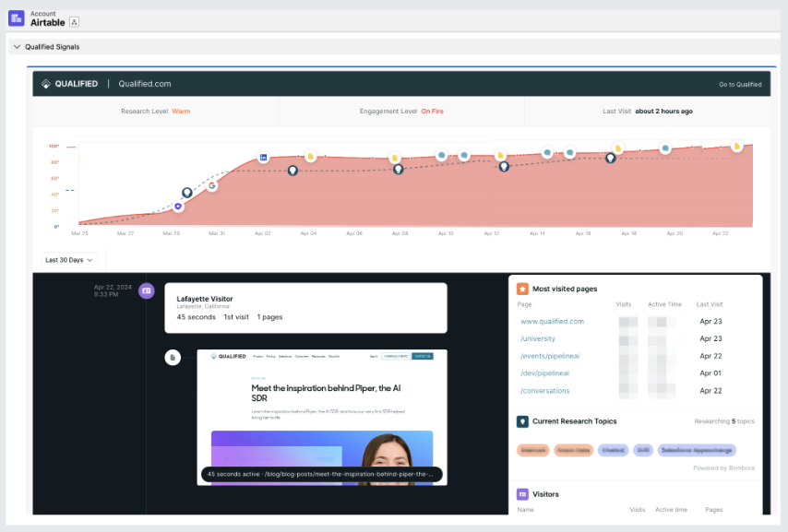788x532 pixels.
Task: Click Qualified.com in the dark header
Action: point(145,84)
